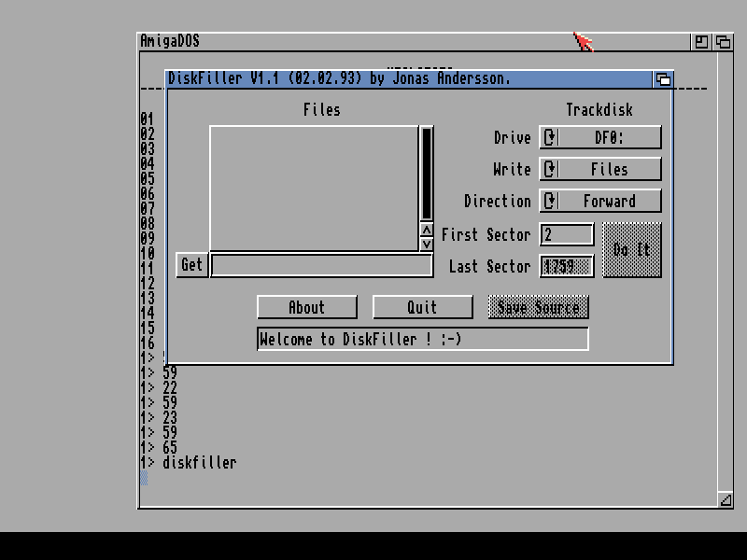747x560 pixels.
Task: Click the 'diskfiller' command line text
Action: [200, 462]
